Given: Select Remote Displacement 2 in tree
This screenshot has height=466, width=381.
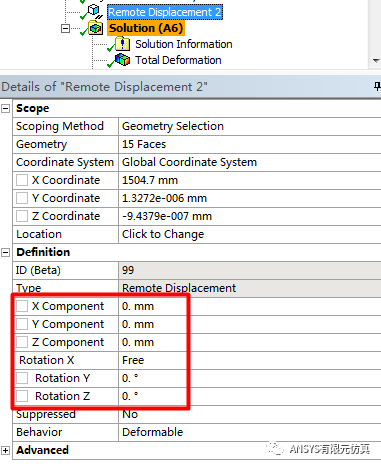Looking at the screenshot, I should point(165,12).
